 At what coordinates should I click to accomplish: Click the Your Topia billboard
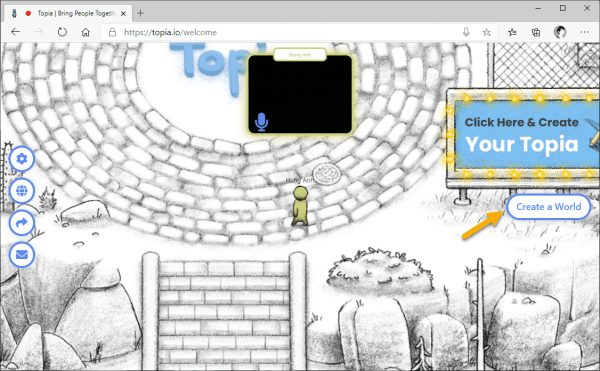point(523,137)
